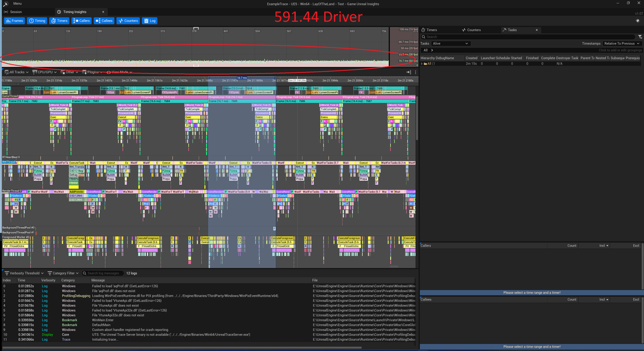This screenshot has height=351, width=644.
Task: Open the Plugins dropdown
Action: point(92,72)
